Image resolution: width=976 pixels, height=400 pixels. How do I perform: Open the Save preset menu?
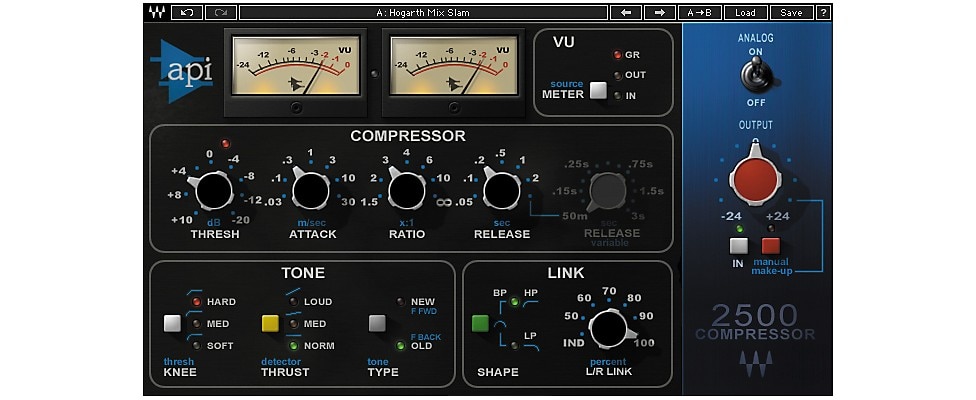pos(791,12)
